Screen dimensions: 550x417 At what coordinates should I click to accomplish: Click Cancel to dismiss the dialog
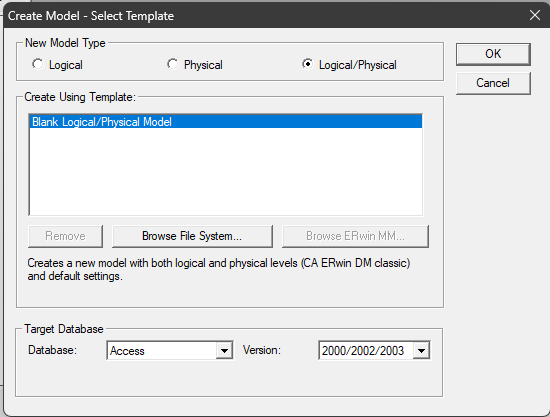click(493, 83)
